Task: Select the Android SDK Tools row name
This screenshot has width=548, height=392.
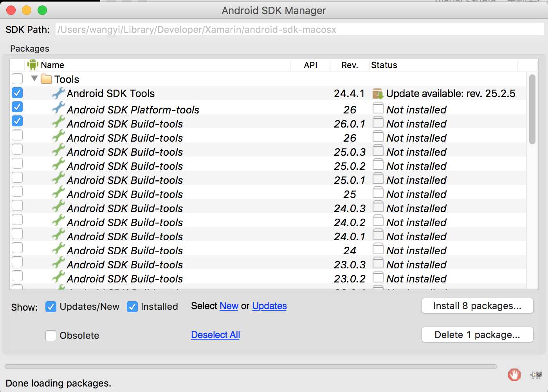Action: coord(111,94)
